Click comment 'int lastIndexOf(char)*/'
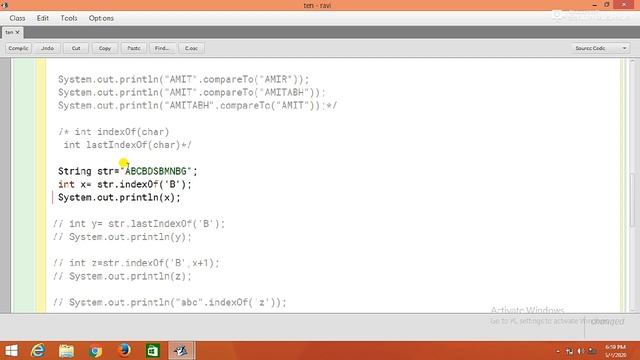640x360 pixels. [x=127, y=145]
